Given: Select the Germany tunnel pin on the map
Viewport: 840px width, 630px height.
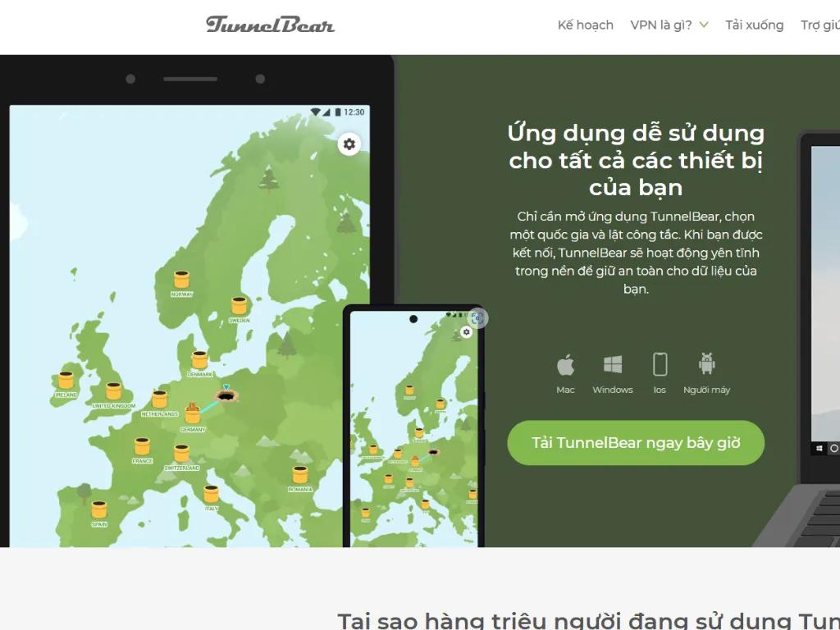Looking at the screenshot, I should 193,413.
